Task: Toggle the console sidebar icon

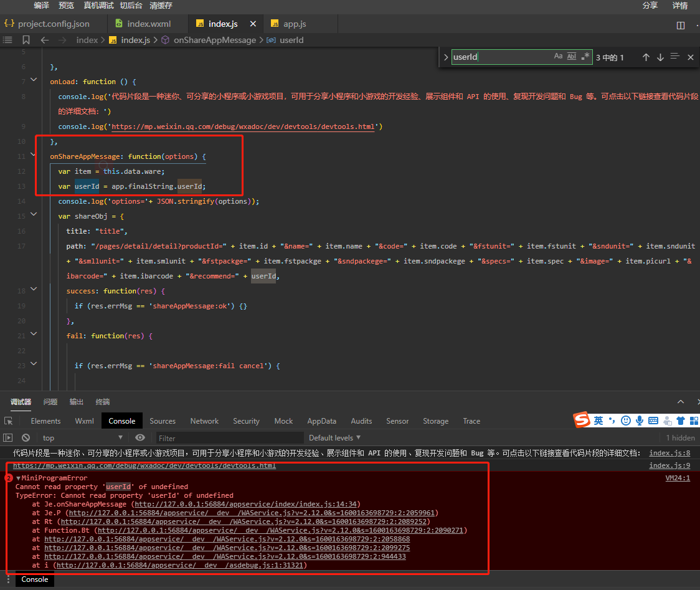Action: point(8,438)
